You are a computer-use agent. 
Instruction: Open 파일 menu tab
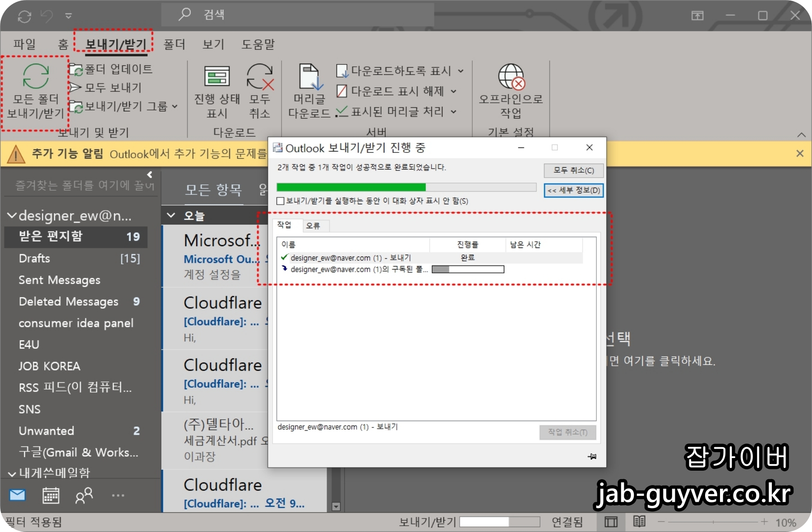[24, 44]
